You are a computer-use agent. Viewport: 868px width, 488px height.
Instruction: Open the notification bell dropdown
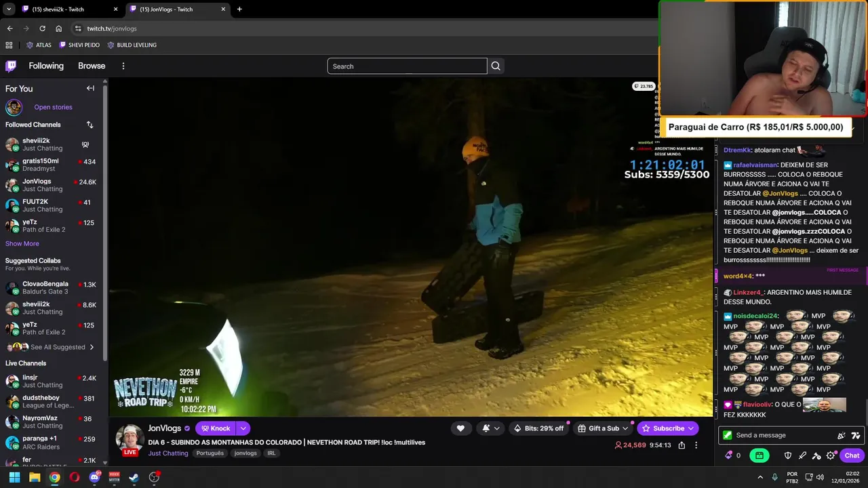490,428
